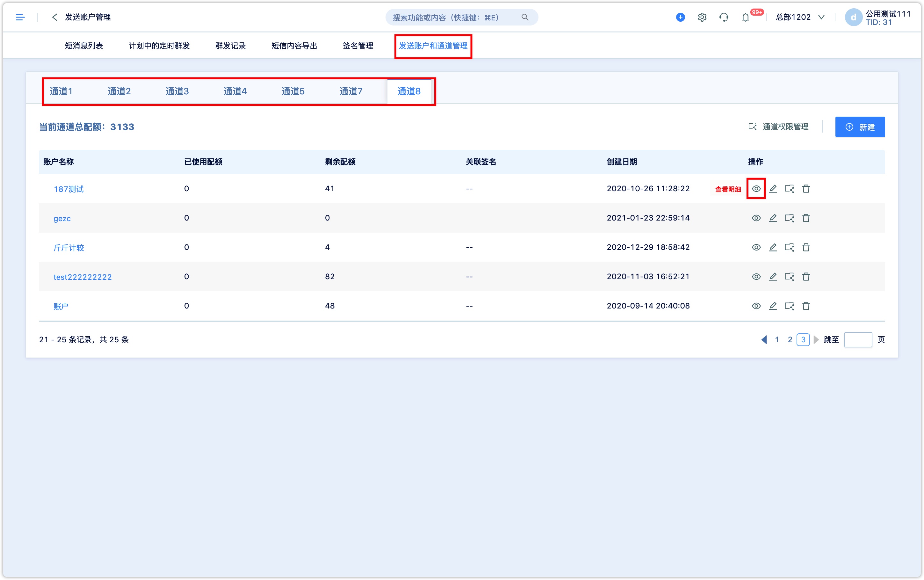Viewport: 924px width, 580px height.
Task: Open the test222222222 account link
Action: point(83,277)
